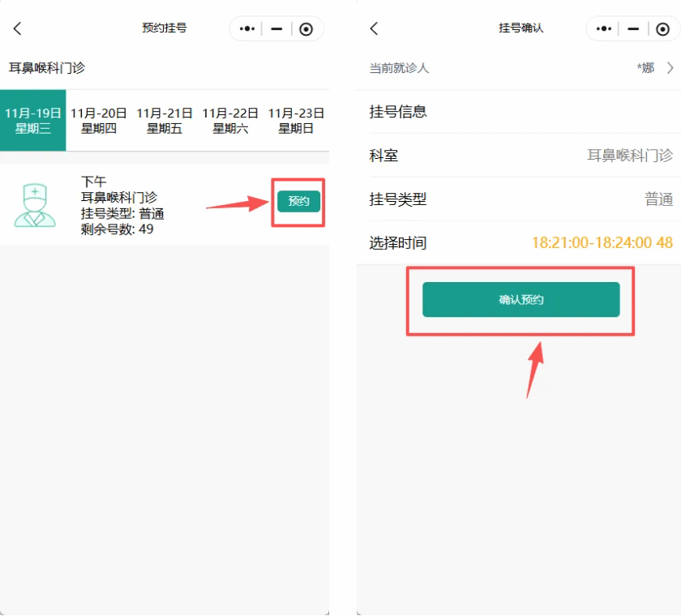Screen dimensions: 681x616
Task: Minimize the 挂号确认 mini program
Action: tap(633, 28)
